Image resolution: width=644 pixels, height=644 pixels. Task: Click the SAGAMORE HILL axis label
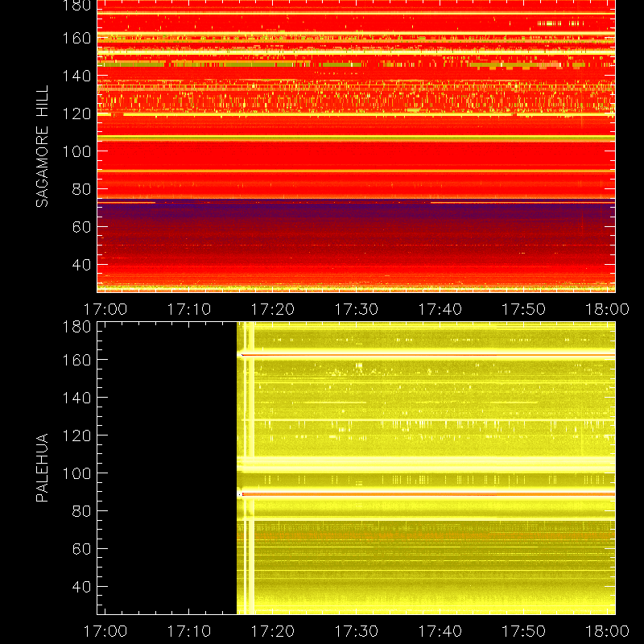click(x=42, y=147)
